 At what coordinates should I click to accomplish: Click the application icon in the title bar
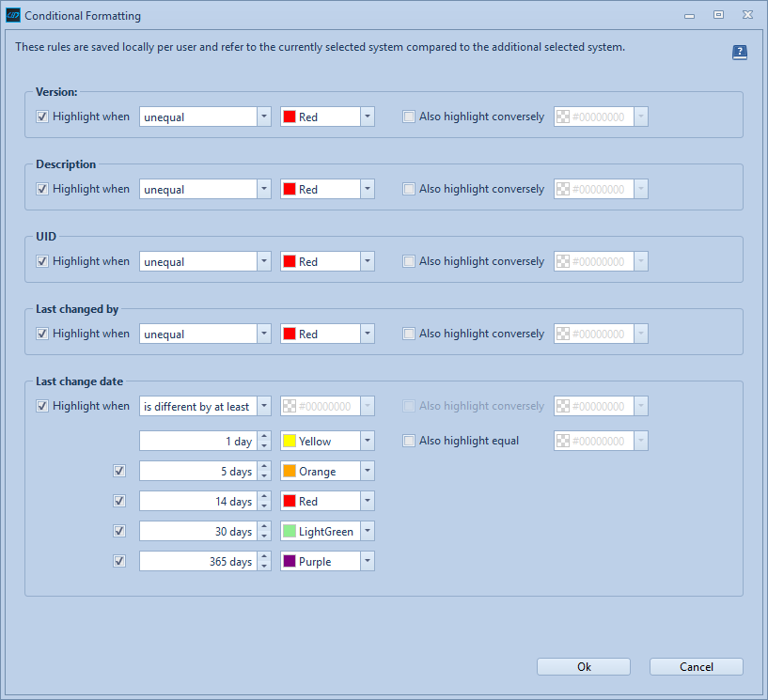tap(12, 15)
